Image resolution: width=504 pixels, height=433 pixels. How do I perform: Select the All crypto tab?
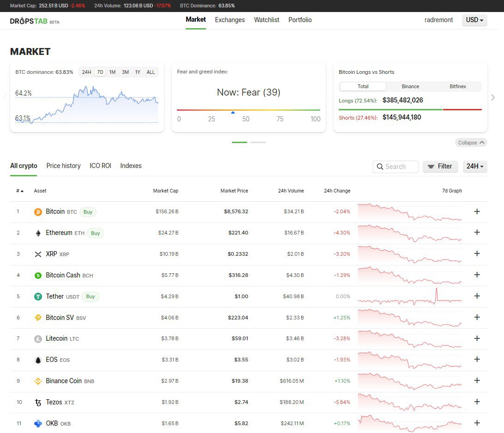[24, 166]
